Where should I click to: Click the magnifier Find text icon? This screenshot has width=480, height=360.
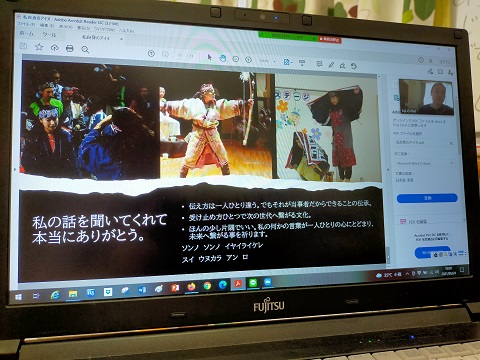pos(85,50)
